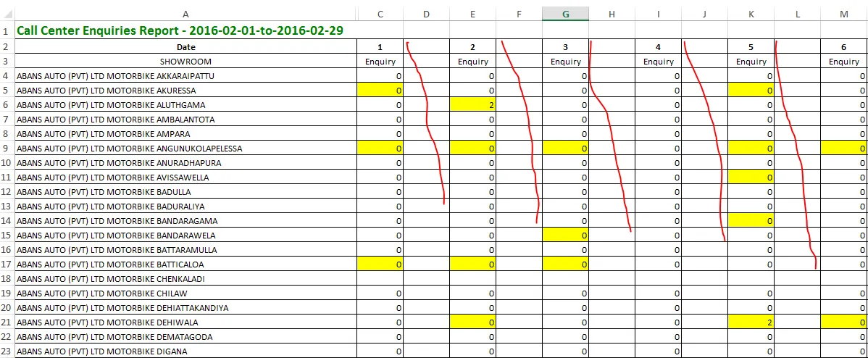
Task: Click yellow date 1 cell in AKURESSA row
Action: (380, 90)
